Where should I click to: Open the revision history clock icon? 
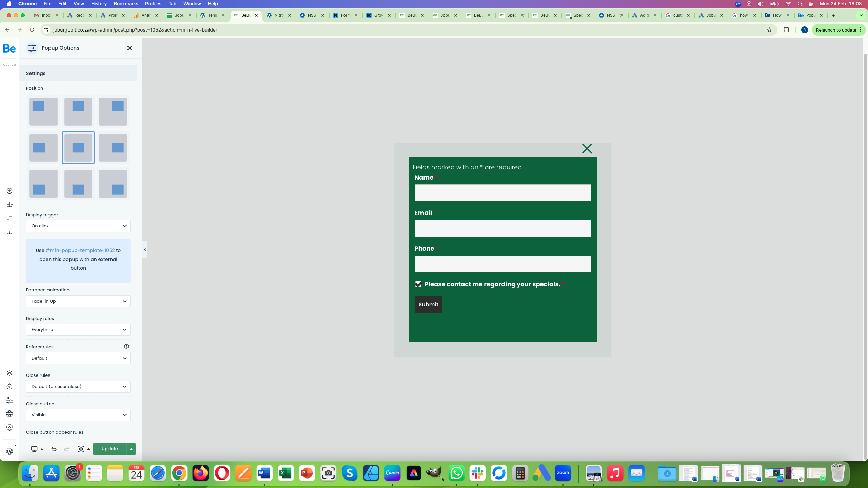[9, 387]
